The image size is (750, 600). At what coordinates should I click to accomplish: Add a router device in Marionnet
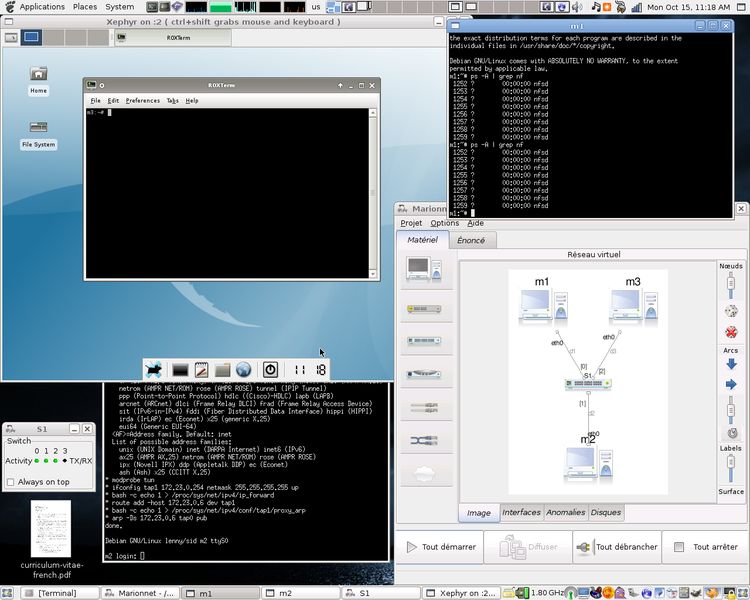tap(425, 374)
